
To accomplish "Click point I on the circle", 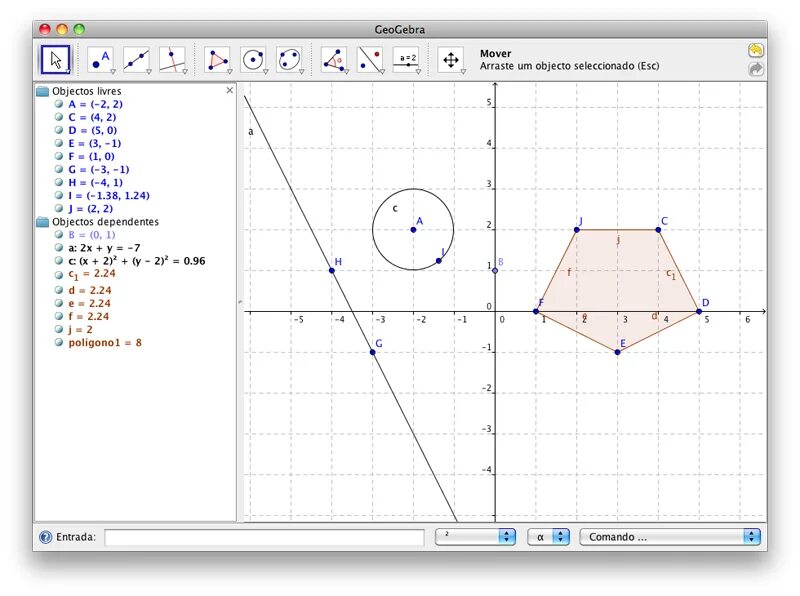I will (439, 261).
